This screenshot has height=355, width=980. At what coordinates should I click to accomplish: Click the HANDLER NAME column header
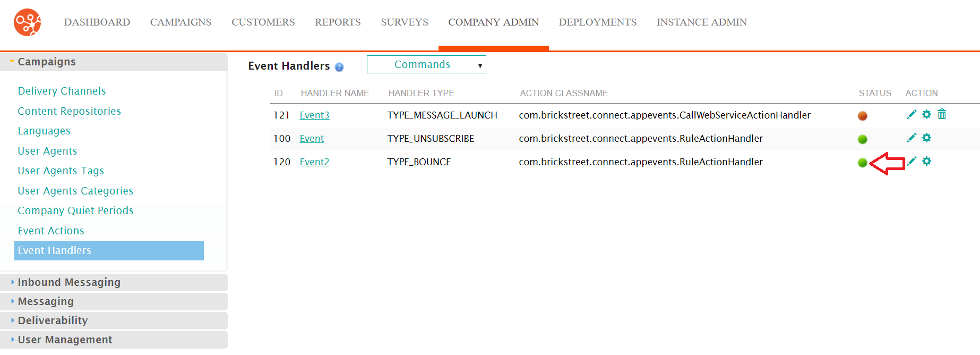tap(335, 93)
